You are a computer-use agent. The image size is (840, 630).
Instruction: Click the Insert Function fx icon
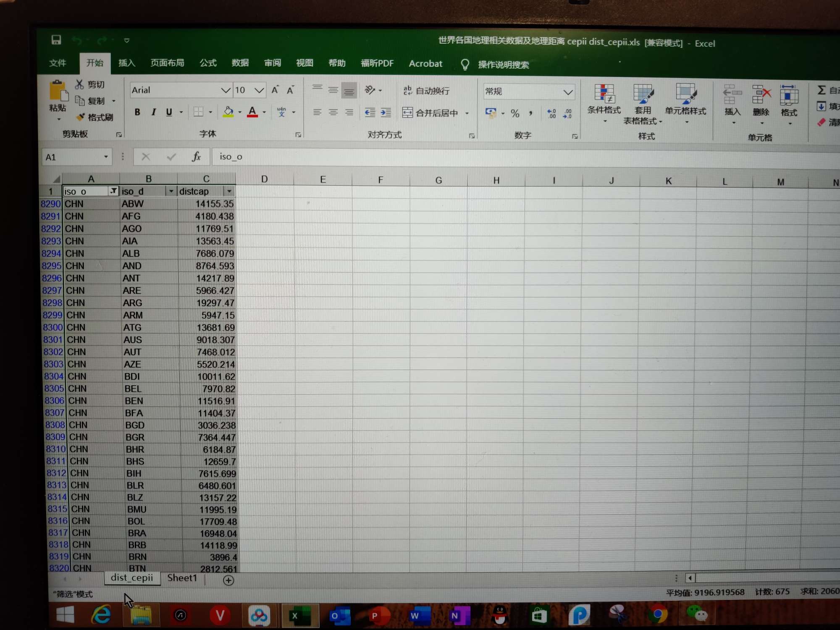tap(196, 157)
